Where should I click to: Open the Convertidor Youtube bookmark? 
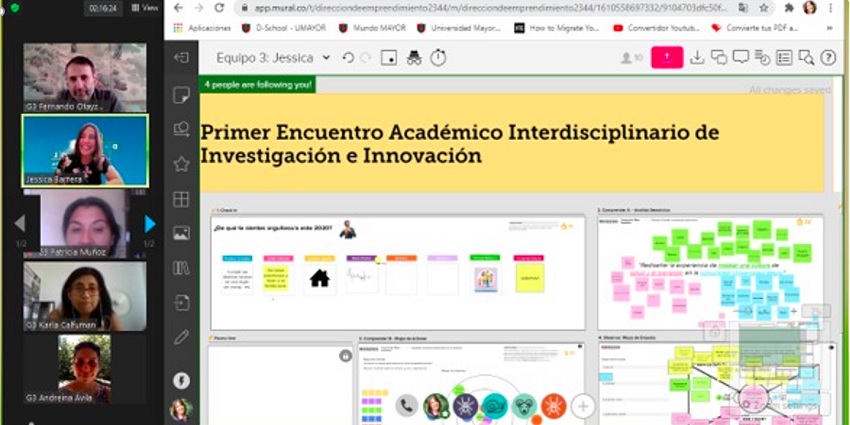pos(656,28)
